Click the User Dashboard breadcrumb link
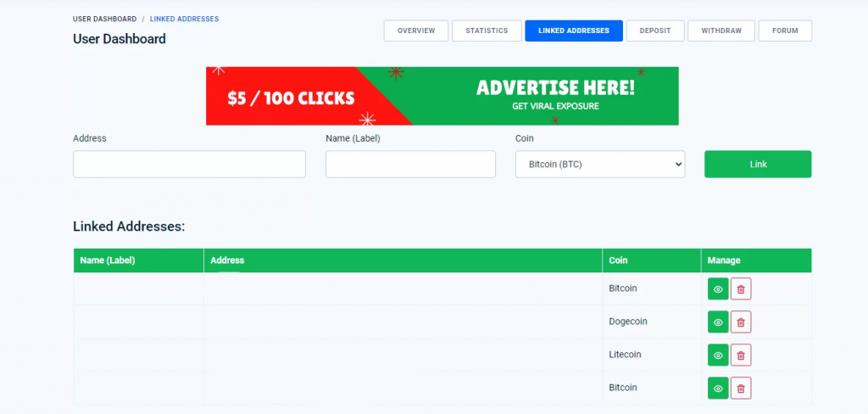 point(104,19)
